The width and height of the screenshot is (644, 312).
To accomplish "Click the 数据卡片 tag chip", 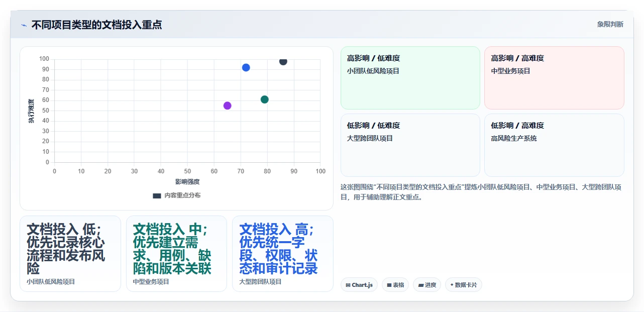I will [x=464, y=285].
